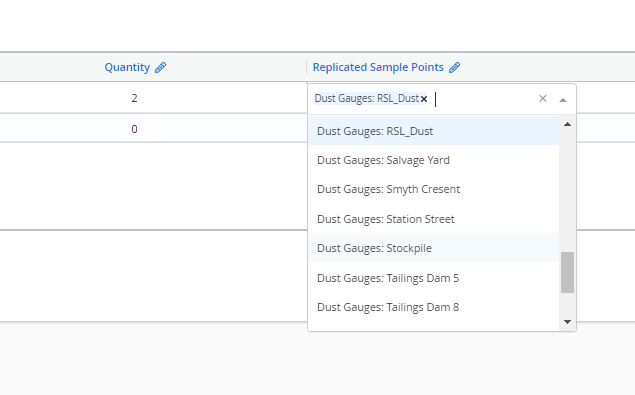Sort by Replicated Sample Points column header

pos(378,67)
